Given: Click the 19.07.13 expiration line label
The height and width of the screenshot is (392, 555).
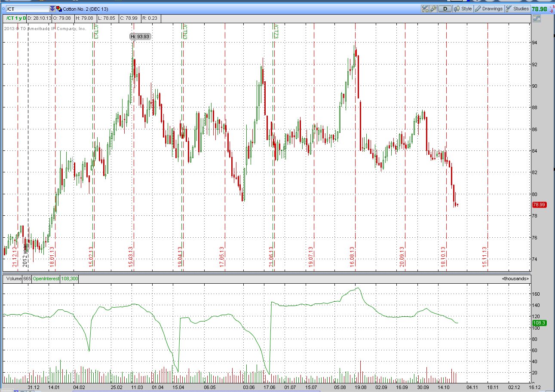Looking at the screenshot, I should (311, 257).
